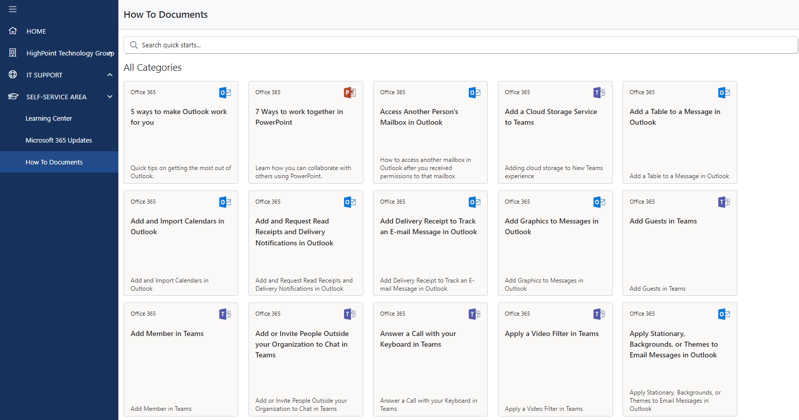Open 'Apply Stationary, Backgrounds, or Themes' title
Screen dimensions: 799x420
point(674,344)
